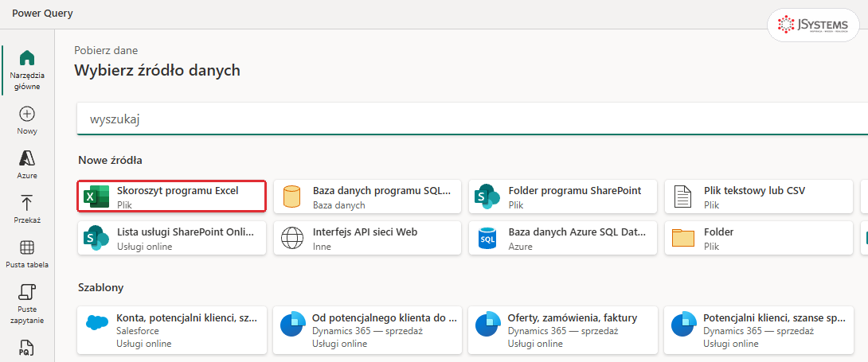Image resolution: width=868 pixels, height=362 pixels.
Task: Click the document icon on Plik tekstowy lub CSV
Action: (683, 197)
